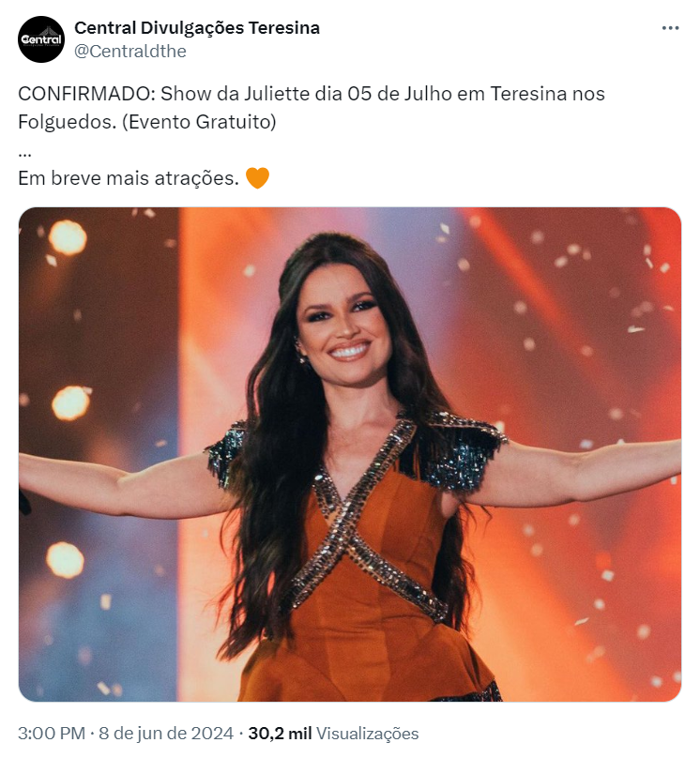Click the ellipsis line in tweet body
Viewport: 700px width, 758px height.
coord(24,155)
